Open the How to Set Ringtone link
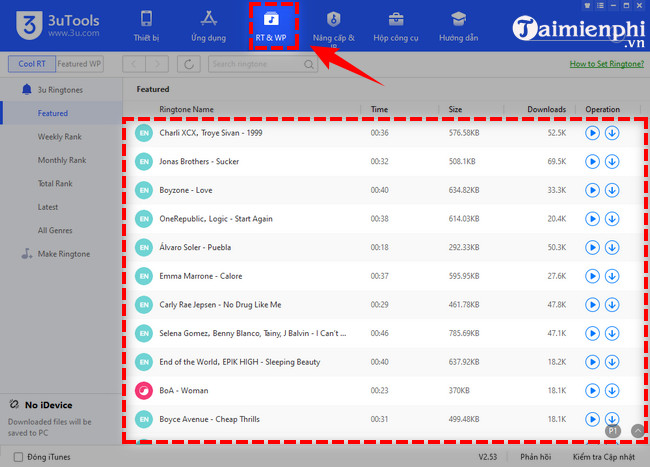650x467 pixels. coord(606,64)
